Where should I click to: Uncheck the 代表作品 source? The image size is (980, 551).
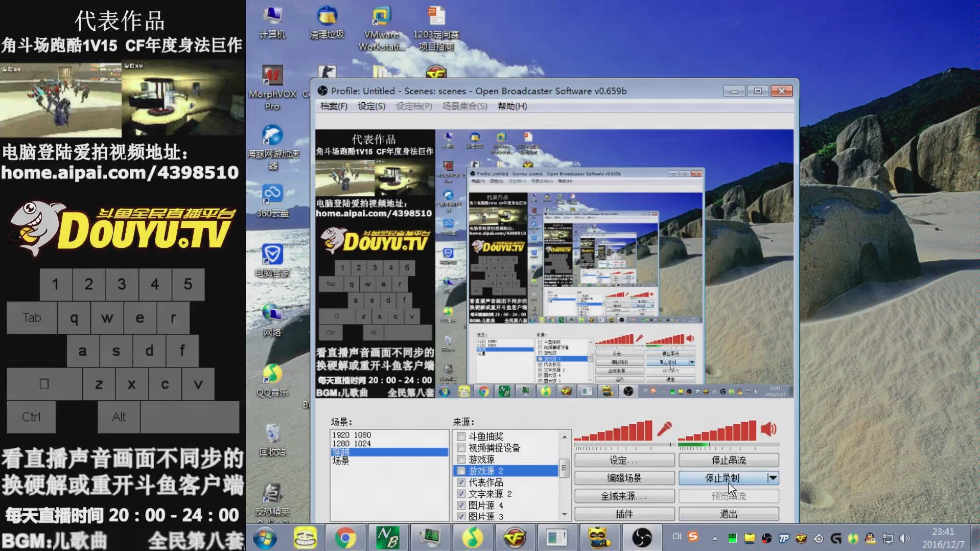[461, 483]
